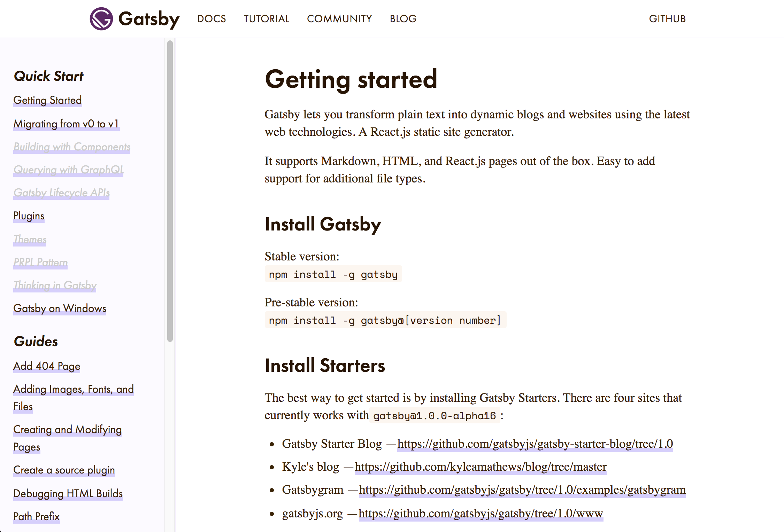Select the Plugins sidebar link

(x=29, y=216)
